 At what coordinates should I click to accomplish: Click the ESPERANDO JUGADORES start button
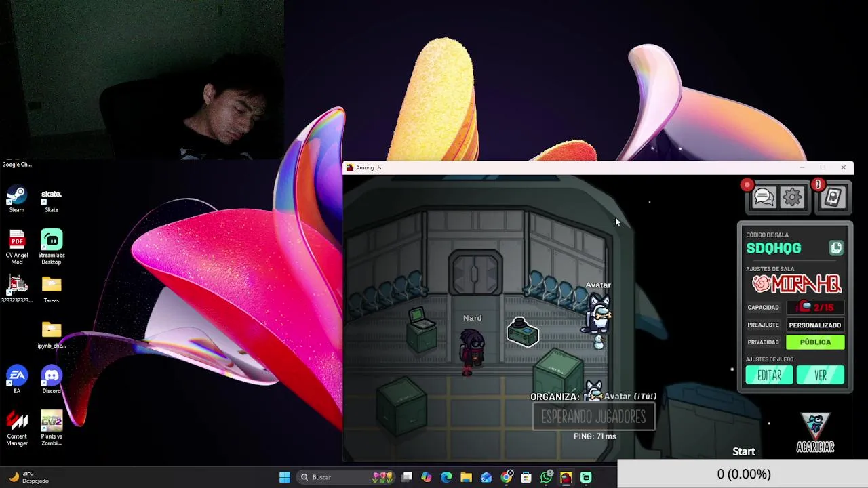(x=593, y=417)
